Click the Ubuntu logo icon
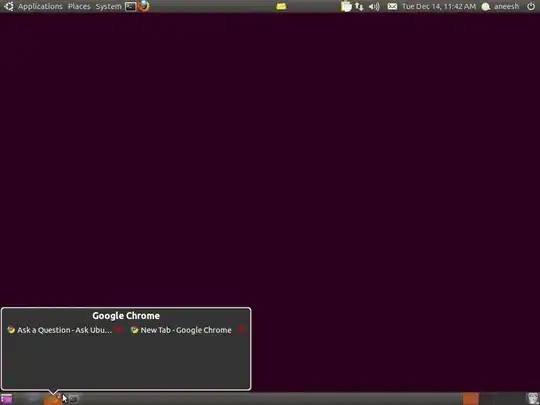This screenshot has height=405, width=540. [x=9, y=6]
